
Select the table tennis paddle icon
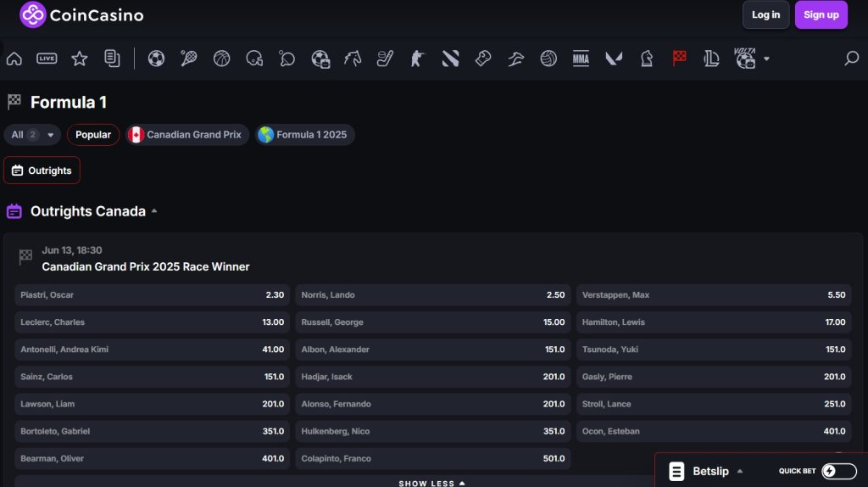coord(287,59)
